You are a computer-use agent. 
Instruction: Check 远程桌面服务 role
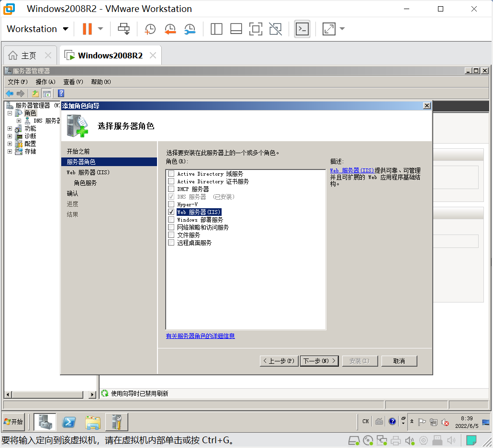[x=171, y=242]
